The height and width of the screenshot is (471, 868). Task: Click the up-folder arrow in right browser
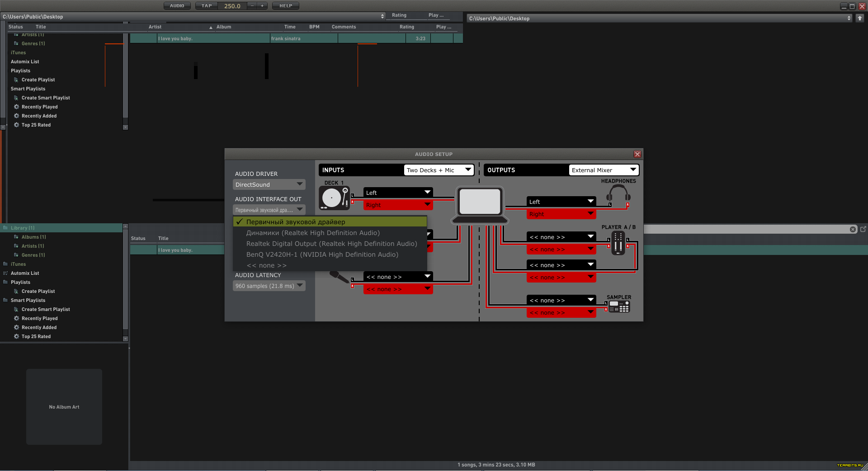[x=860, y=18]
